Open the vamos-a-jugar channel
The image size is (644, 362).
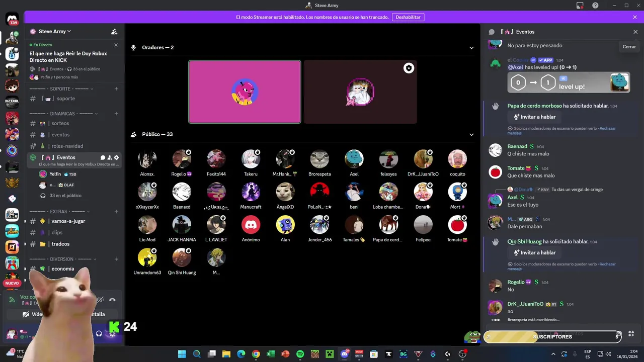point(74,221)
